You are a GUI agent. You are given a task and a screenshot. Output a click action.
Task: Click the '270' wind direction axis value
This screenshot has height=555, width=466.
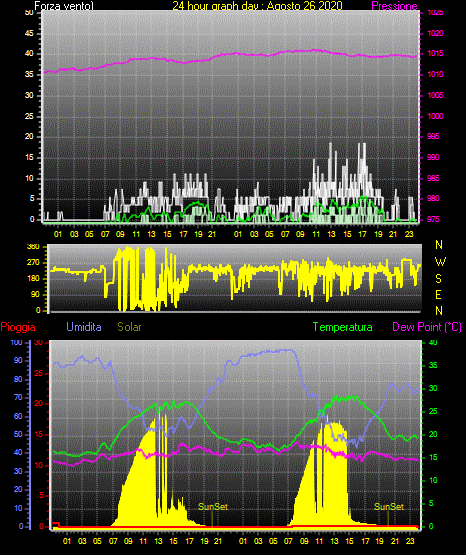click(34, 263)
